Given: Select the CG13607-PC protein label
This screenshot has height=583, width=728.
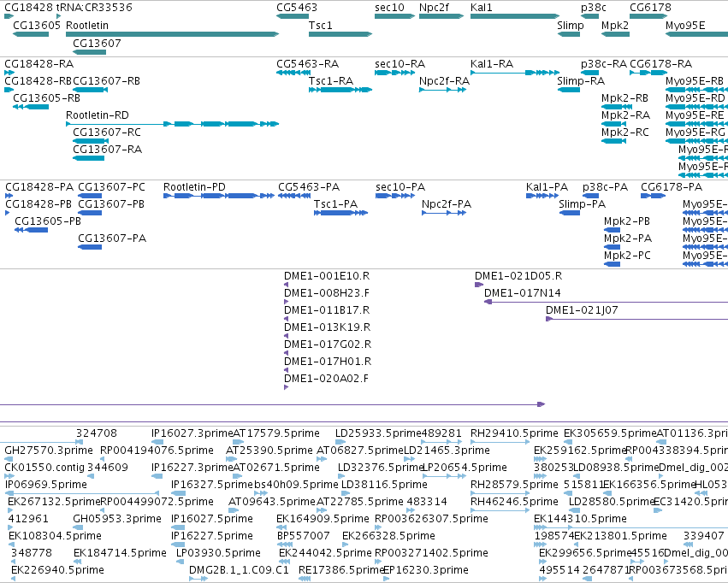Looking at the screenshot, I should (111, 187).
